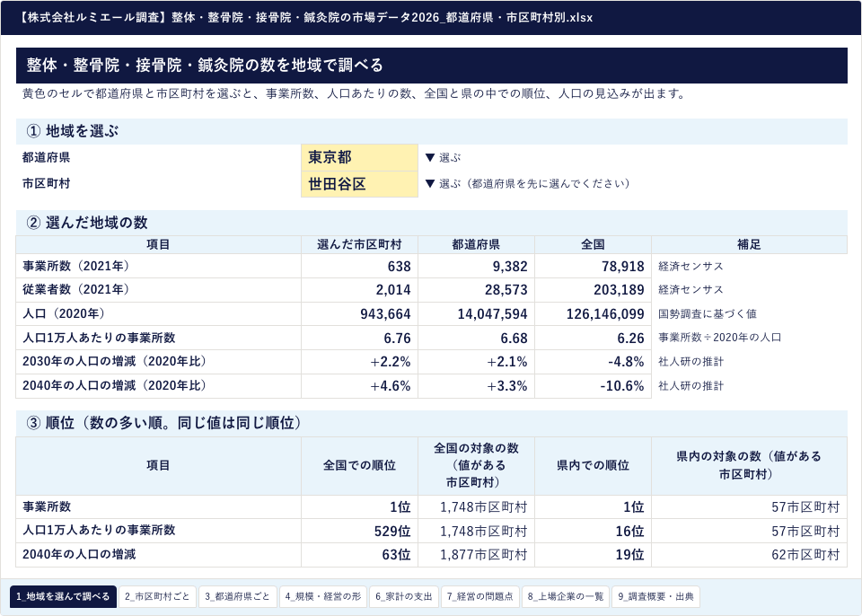Viewport: 862px width, 616px height.
Task: Switch to the 2_市区町村ごと sheet tab
Action: (157, 596)
